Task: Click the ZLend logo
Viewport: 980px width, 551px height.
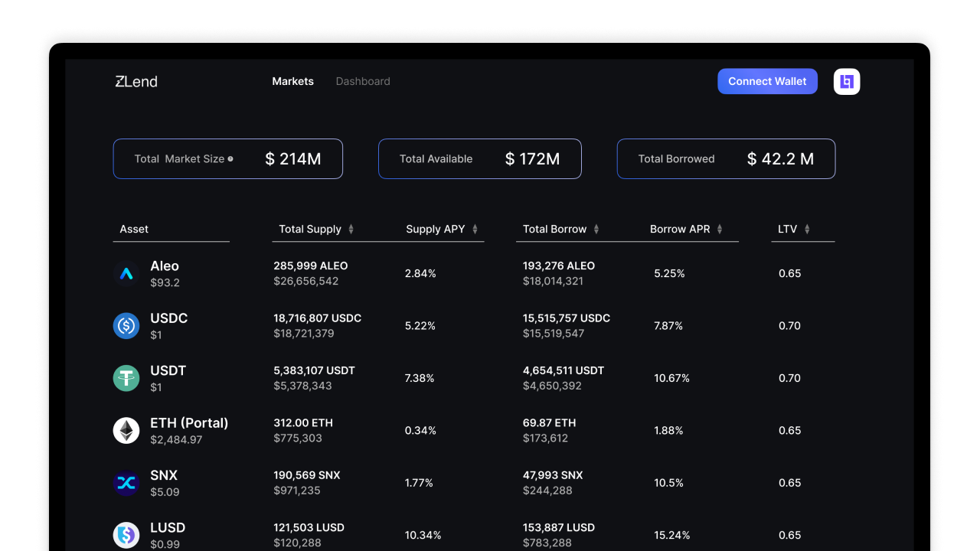Action: click(x=136, y=81)
